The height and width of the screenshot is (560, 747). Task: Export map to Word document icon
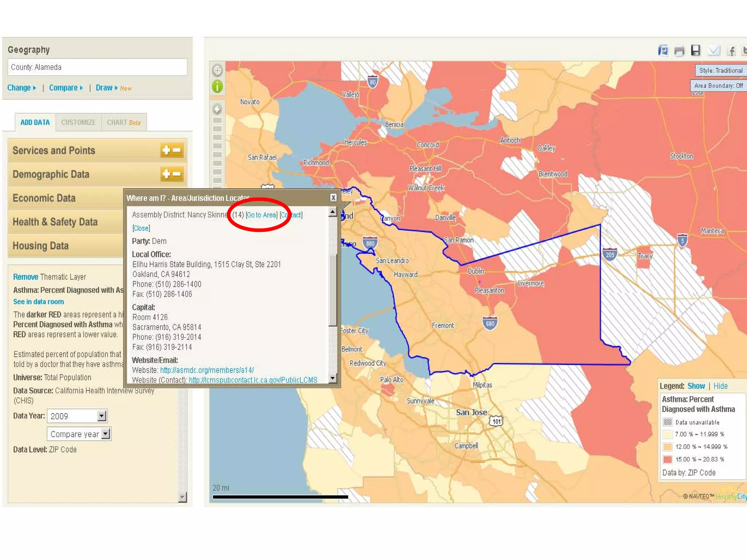point(663,51)
